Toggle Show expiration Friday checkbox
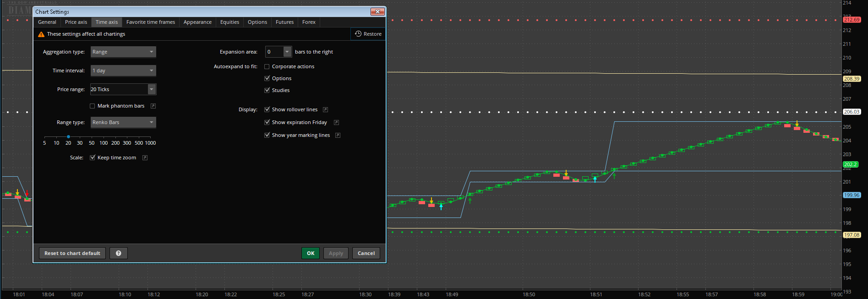868x299 pixels. pyautogui.click(x=267, y=122)
